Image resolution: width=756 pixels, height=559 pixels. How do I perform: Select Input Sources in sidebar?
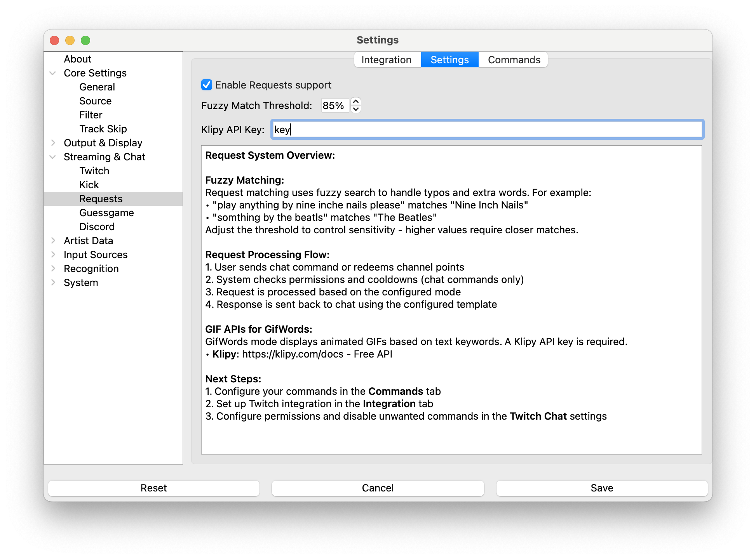point(96,255)
